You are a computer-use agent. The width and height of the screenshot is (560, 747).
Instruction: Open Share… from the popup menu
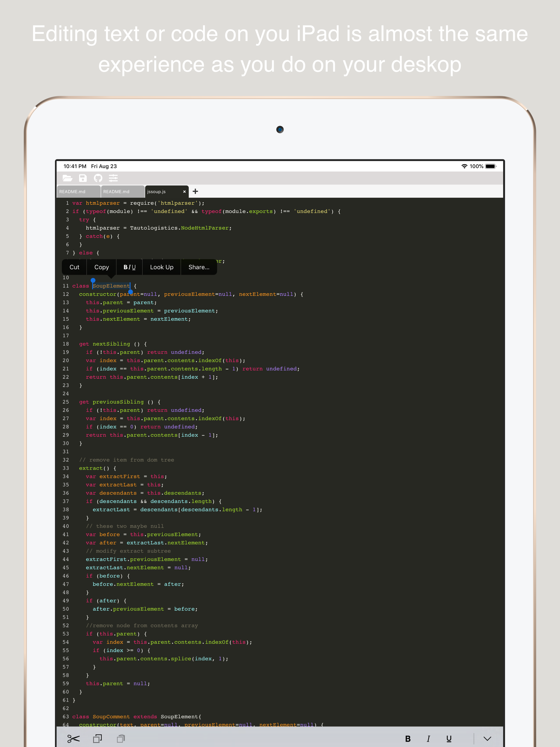coord(199,267)
